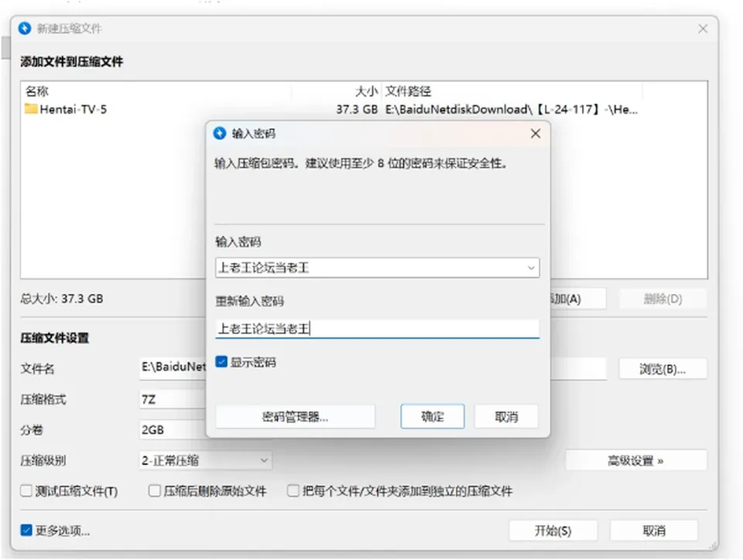
Task: Enable 测试压缩文件(T) checkbox
Action: pyautogui.click(x=26, y=491)
